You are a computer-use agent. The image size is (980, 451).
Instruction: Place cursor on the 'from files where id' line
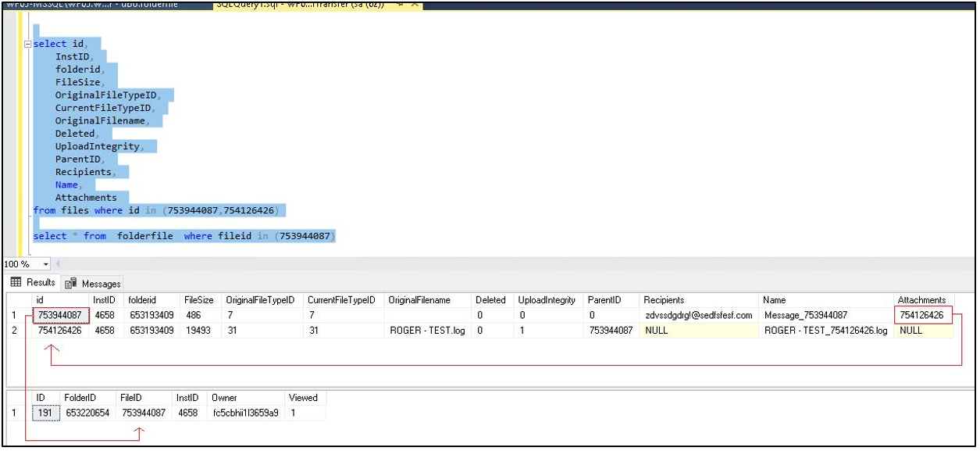[x=156, y=210]
